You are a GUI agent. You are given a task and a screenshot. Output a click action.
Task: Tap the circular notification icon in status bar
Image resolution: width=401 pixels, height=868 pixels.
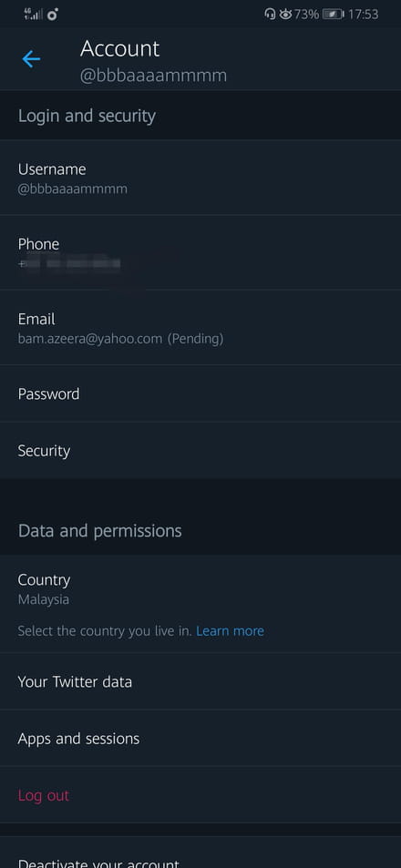[53, 15]
